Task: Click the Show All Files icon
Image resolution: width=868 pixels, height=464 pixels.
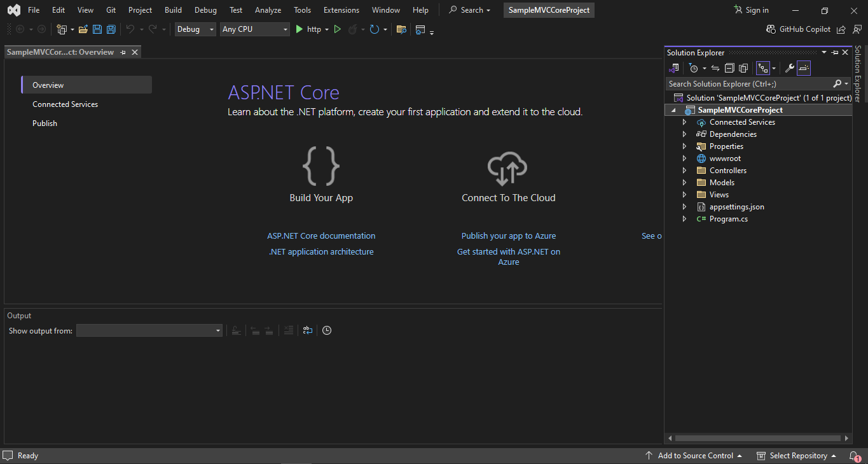Action: (x=743, y=67)
